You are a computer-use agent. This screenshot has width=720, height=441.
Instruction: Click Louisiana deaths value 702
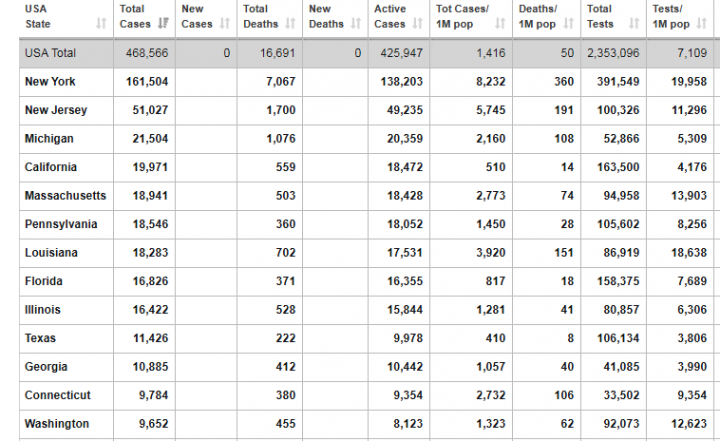(286, 253)
